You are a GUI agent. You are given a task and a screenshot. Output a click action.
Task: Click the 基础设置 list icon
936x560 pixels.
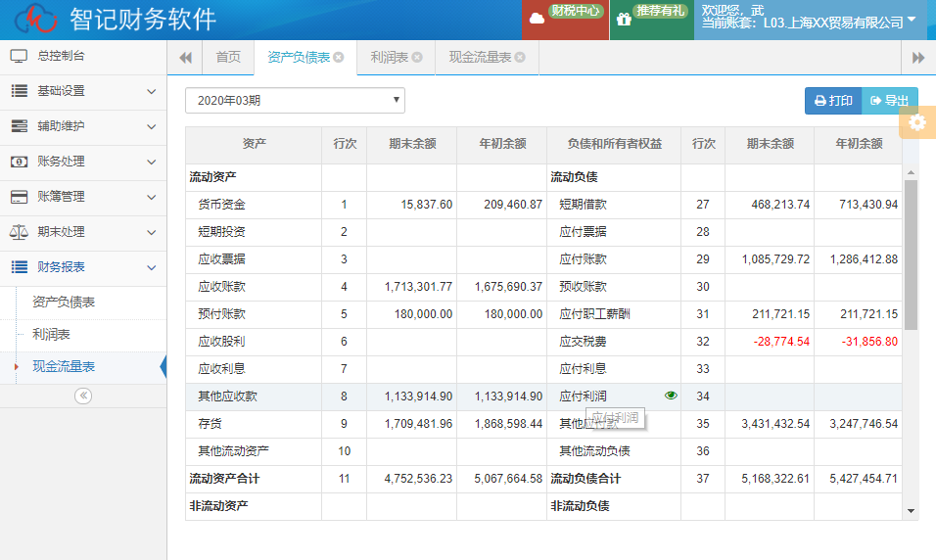coord(20,91)
